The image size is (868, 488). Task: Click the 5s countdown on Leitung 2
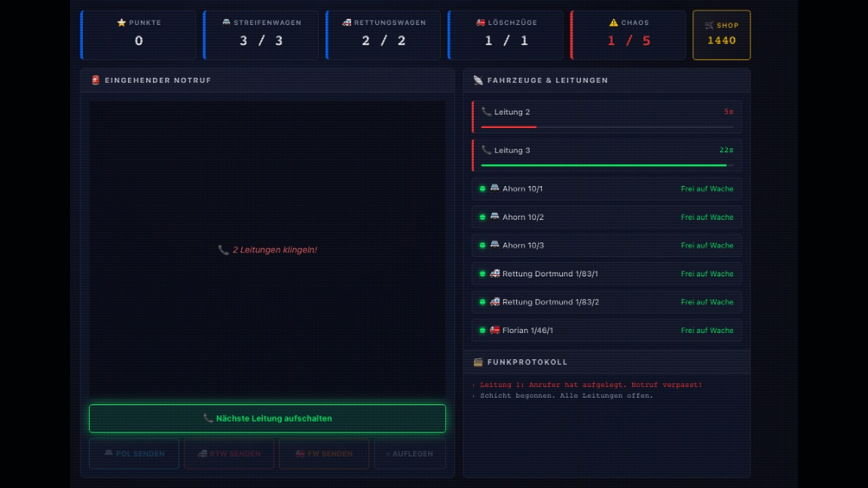(x=729, y=111)
